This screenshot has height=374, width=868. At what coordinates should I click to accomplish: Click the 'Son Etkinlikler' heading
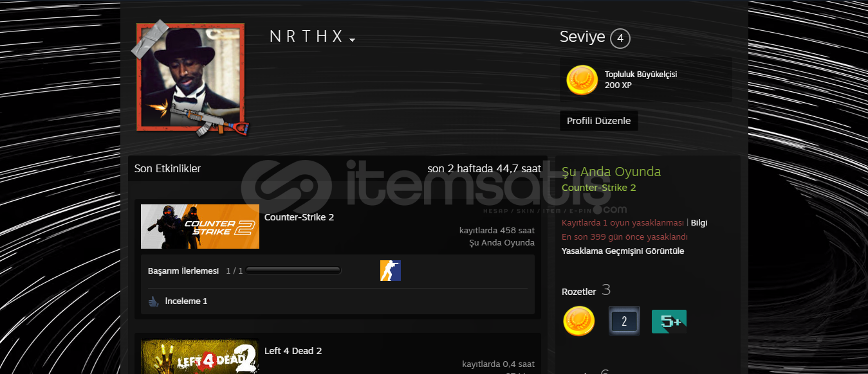click(x=167, y=168)
